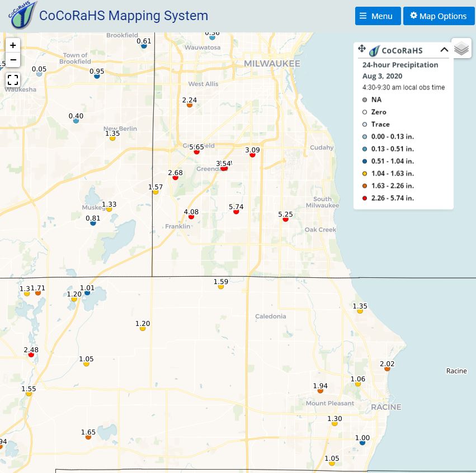Select the 1.06 yellow station marker
The width and height of the screenshot is (476, 473).
358,384
